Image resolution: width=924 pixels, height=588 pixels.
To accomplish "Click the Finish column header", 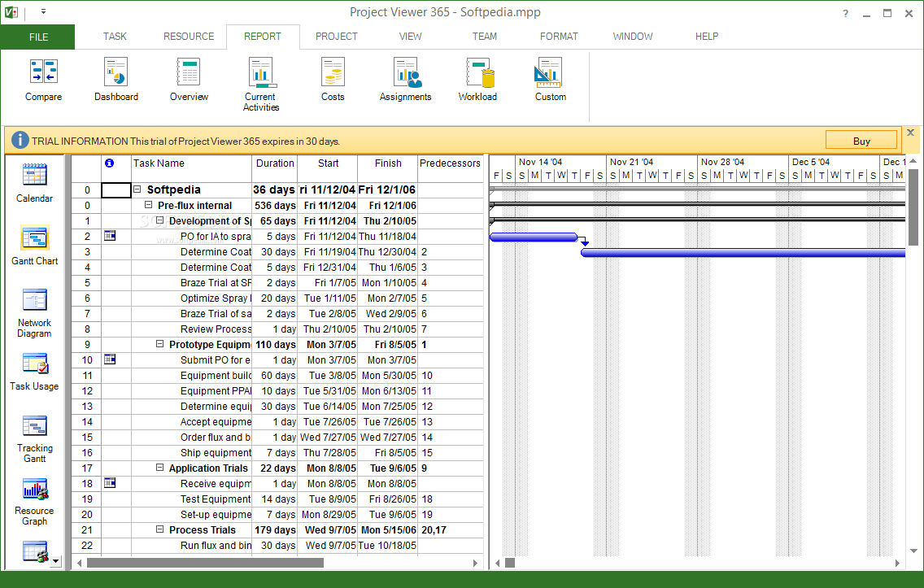I will click(388, 168).
